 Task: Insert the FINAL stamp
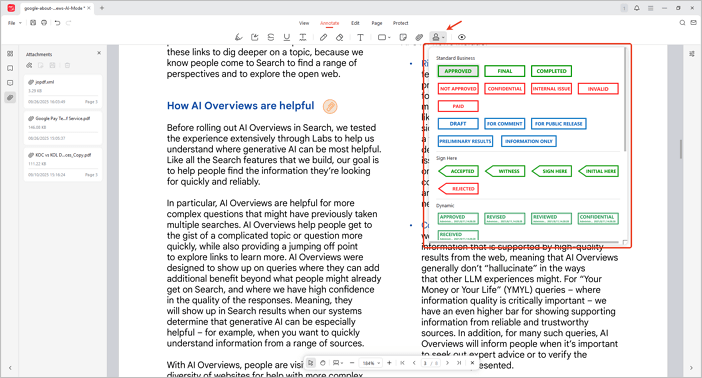pos(505,71)
